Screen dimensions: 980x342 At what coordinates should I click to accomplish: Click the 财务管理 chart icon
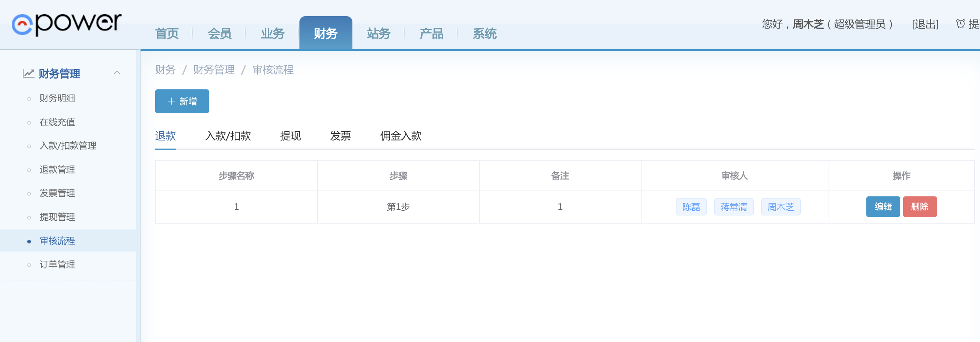click(x=28, y=73)
